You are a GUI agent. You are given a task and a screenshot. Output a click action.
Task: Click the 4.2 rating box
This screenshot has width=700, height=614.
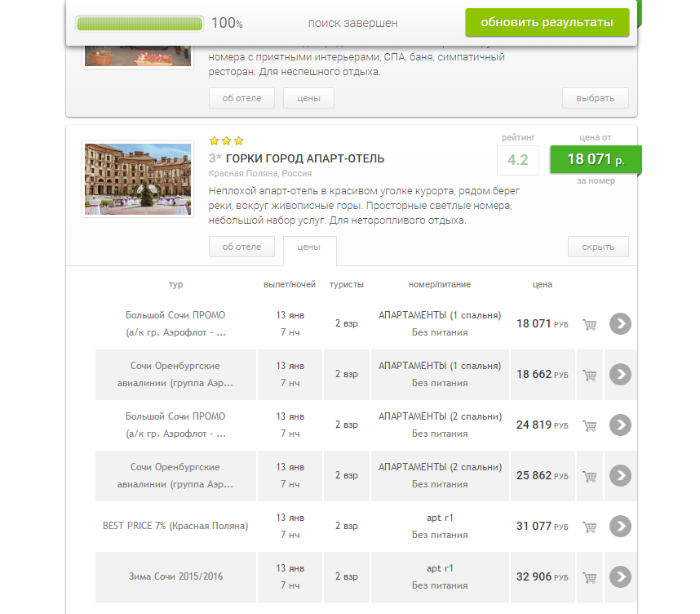coord(518,160)
